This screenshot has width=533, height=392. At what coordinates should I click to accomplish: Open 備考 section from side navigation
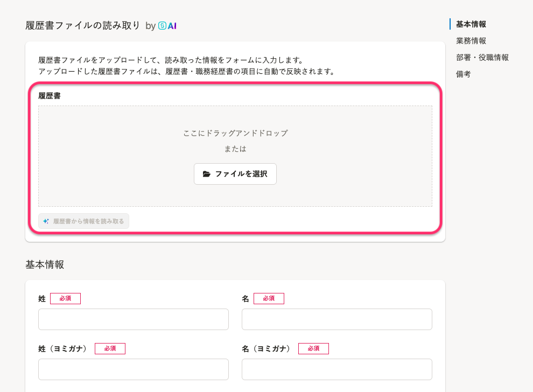[463, 74]
